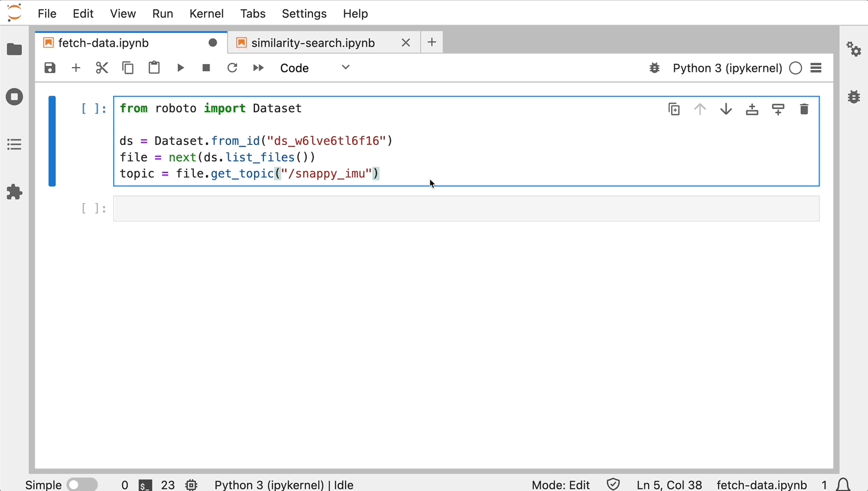Screen dimensions: 868x491
Task: Close the similarity-search.ipynb tab
Action: (x=405, y=43)
